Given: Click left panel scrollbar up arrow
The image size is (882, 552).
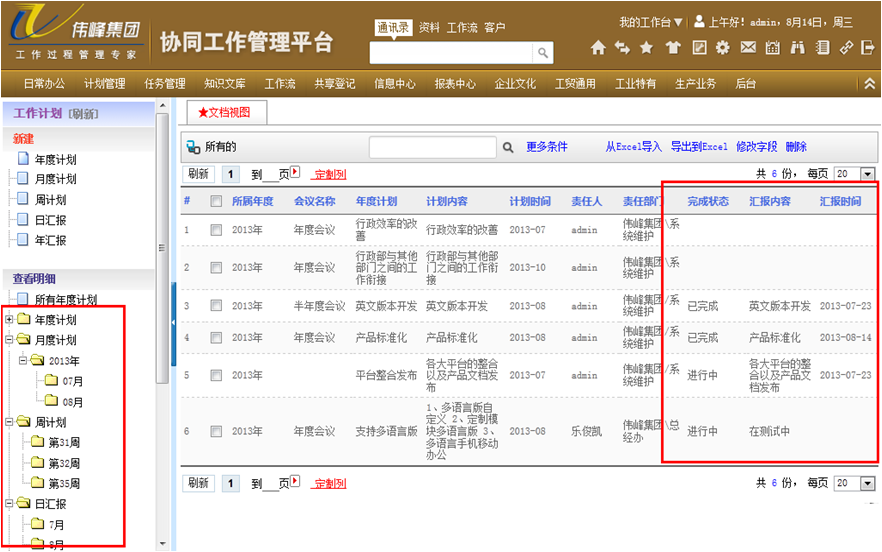Looking at the screenshot, I should pos(163,106).
